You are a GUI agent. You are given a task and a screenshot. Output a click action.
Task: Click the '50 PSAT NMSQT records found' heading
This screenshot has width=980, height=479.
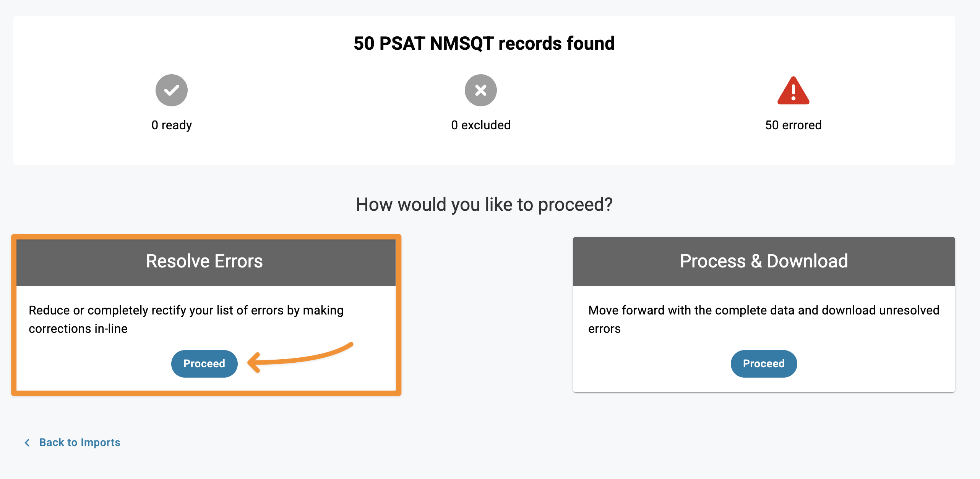pyautogui.click(x=484, y=43)
